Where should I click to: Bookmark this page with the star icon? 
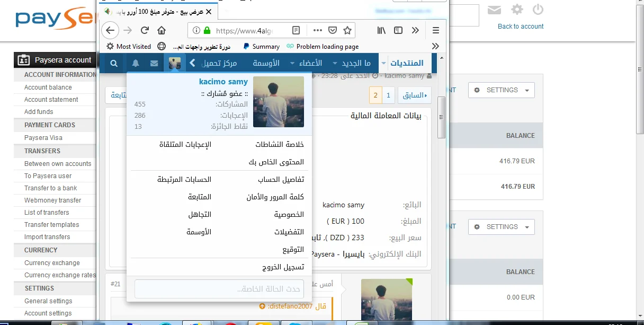click(x=347, y=30)
